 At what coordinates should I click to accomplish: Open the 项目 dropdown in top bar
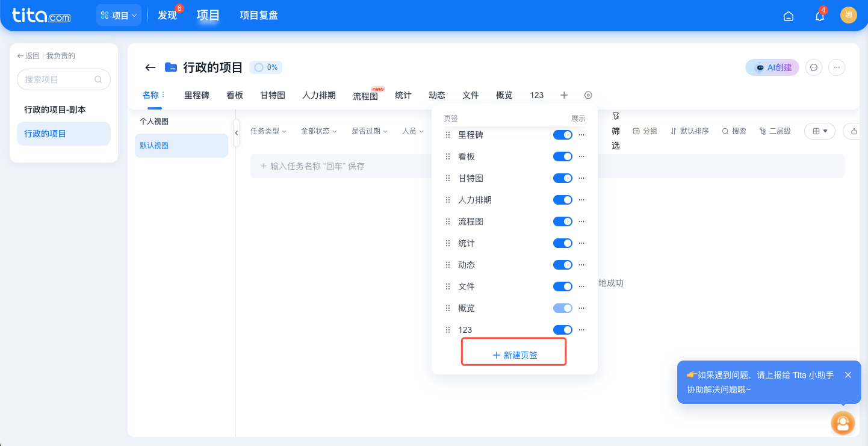click(x=119, y=15)
